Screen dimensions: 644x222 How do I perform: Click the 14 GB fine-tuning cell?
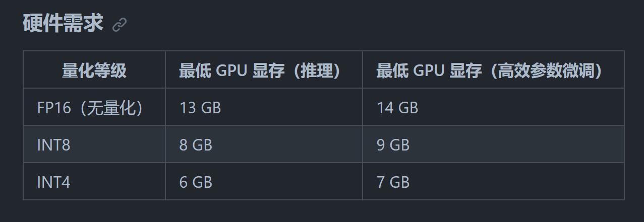pyautogui.click(x=397, y=108)
